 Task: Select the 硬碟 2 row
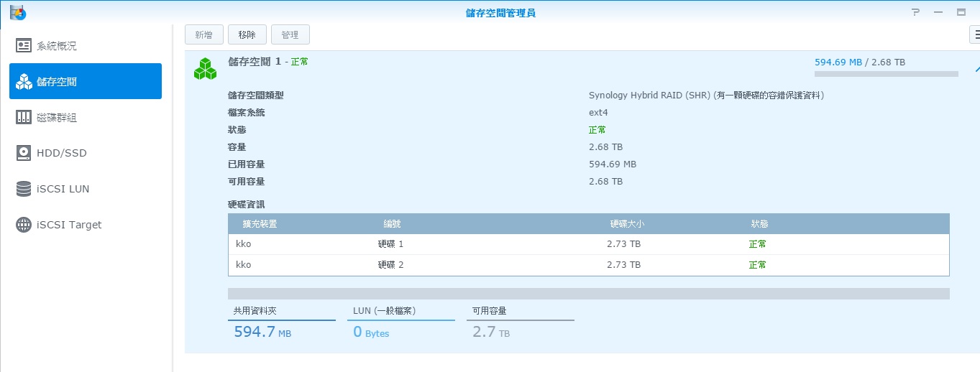click(589, 265)
